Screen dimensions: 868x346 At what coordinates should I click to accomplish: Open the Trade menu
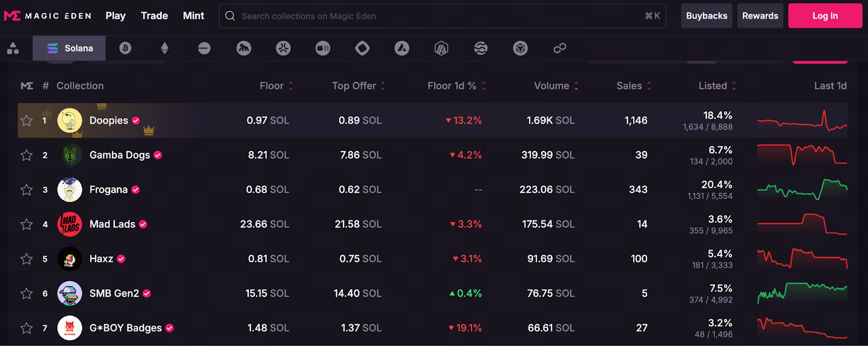click(154, 16)
